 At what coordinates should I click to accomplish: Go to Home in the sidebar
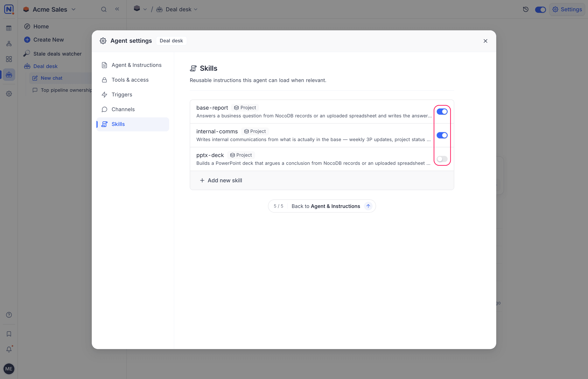[x=36, y=26]
